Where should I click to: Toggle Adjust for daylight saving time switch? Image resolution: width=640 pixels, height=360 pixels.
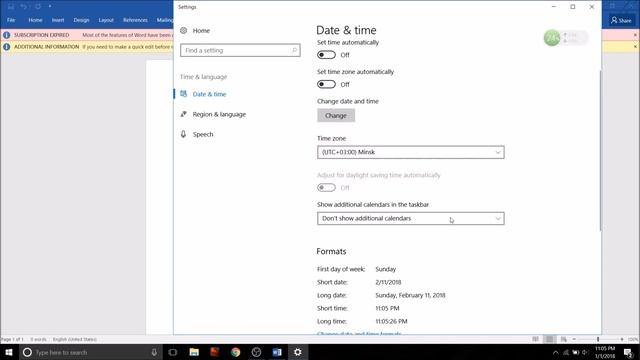(x=326, y=187)
